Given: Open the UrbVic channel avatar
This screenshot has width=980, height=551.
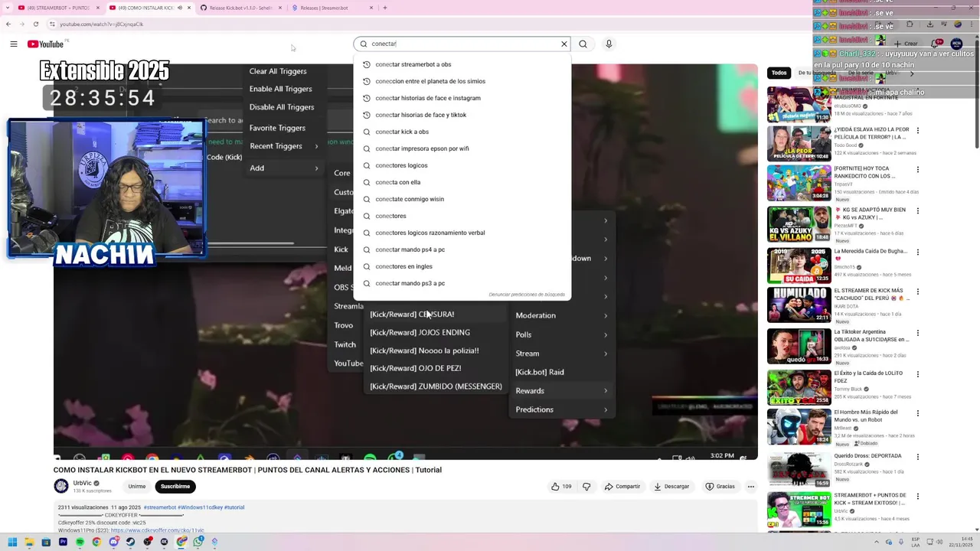Looking at the screenshot, I should click(x=61, y=486).
